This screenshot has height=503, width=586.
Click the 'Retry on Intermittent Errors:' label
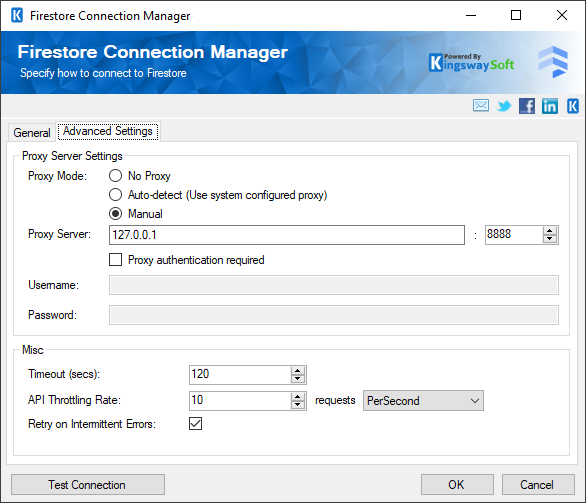tap(92, 424)
